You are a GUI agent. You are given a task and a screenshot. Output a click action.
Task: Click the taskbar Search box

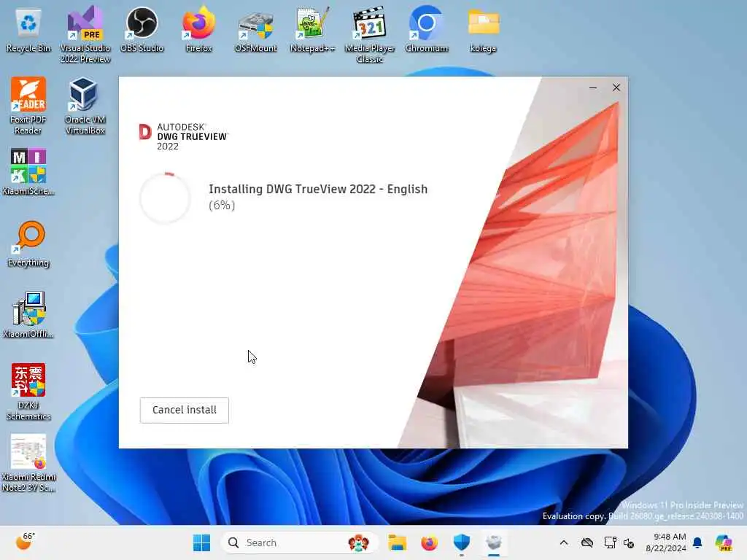coord(299,542)
